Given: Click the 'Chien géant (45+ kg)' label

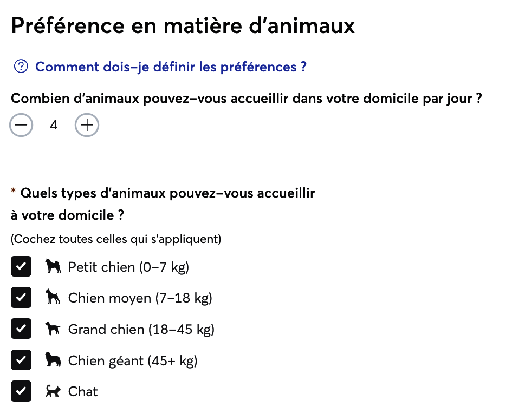Looking at the screenshot, I should [x=133, y=361].
